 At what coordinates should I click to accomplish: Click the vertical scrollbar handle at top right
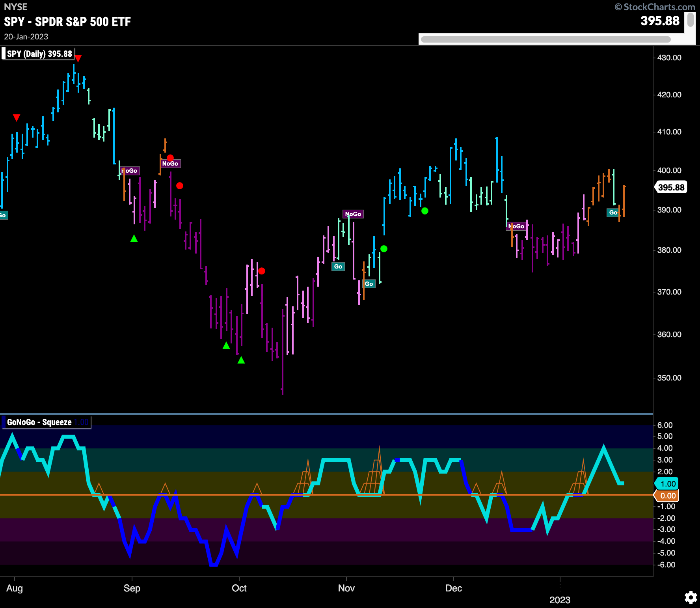[x=691, y=20]
